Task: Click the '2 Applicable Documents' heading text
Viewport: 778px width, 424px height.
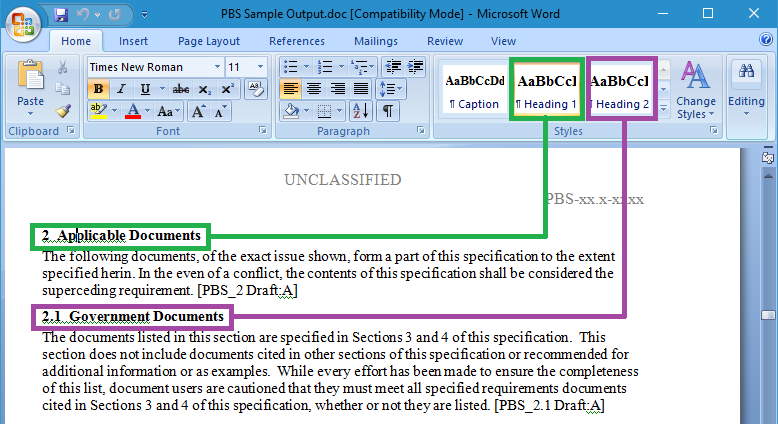Action: pyautogui.click(x=121, y=236)
